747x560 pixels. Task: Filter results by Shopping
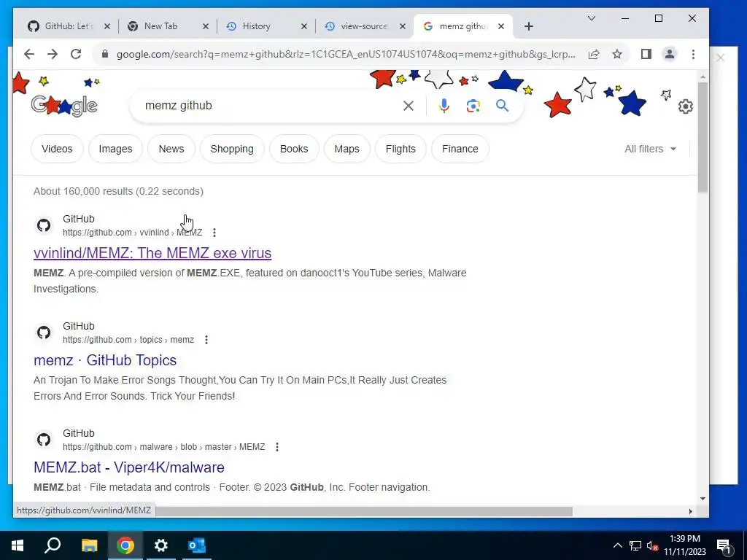(x=232, y=149)
